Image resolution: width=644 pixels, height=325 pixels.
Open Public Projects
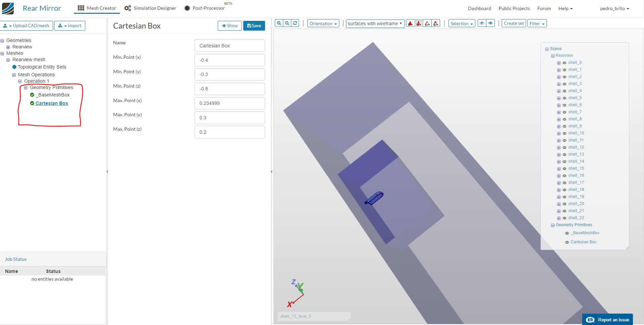(514, 8)
